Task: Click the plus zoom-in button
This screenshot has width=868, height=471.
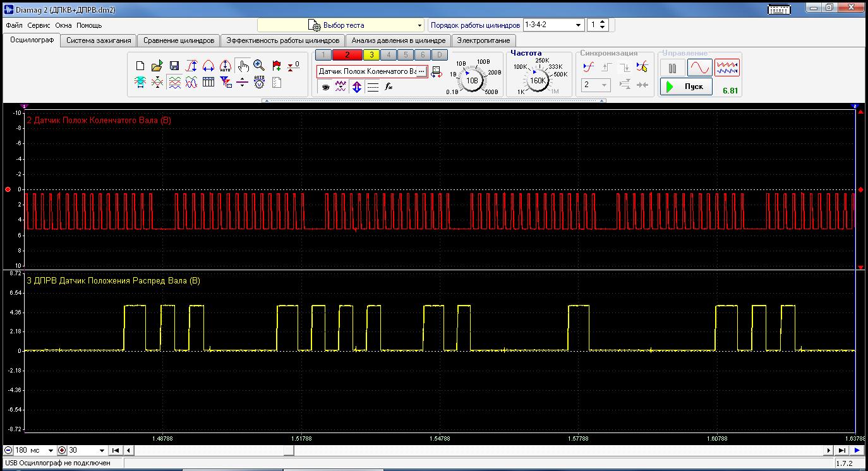Action: [62, 450]
